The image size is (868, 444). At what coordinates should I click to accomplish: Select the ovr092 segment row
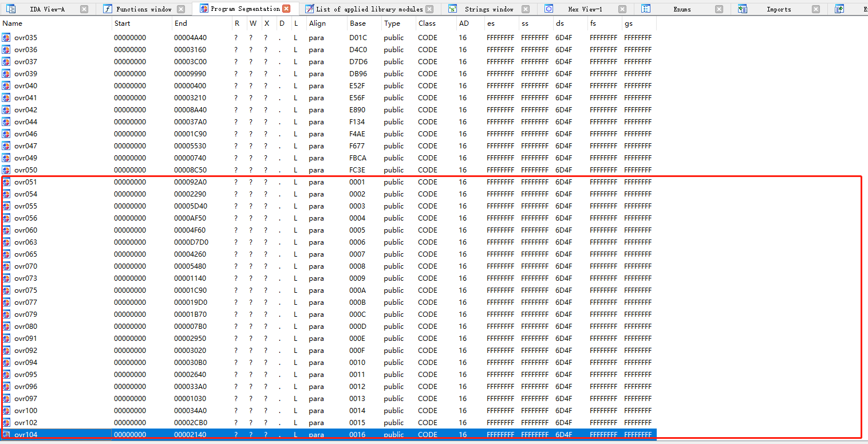point(328,351)
